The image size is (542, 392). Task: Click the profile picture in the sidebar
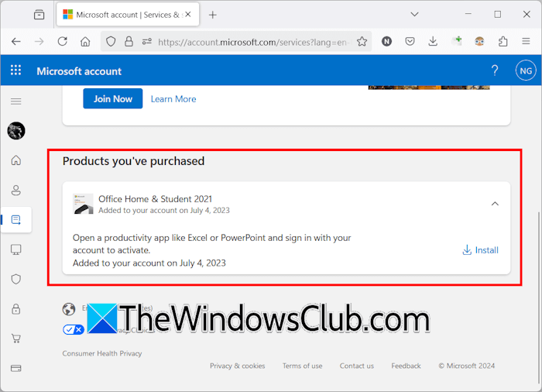pos(16,131)
